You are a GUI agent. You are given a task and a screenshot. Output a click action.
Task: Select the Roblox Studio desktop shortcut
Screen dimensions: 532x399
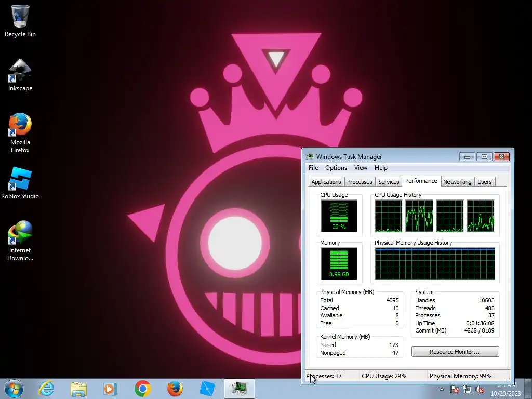[20, 183]
